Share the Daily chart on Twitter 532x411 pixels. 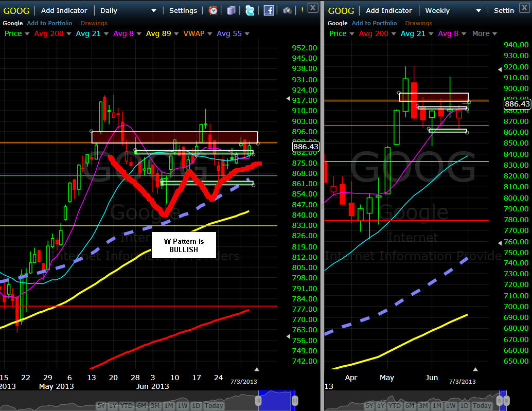click(250, 10)
